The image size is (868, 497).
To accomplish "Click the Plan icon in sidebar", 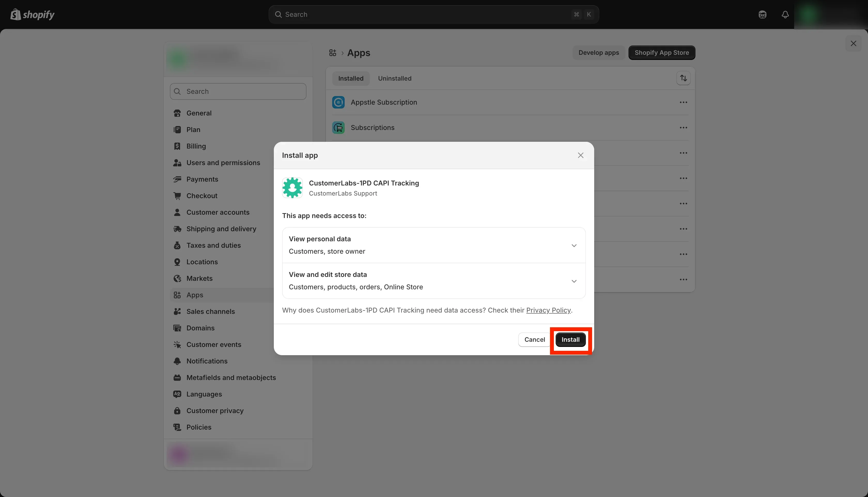I will coord(177,130).
